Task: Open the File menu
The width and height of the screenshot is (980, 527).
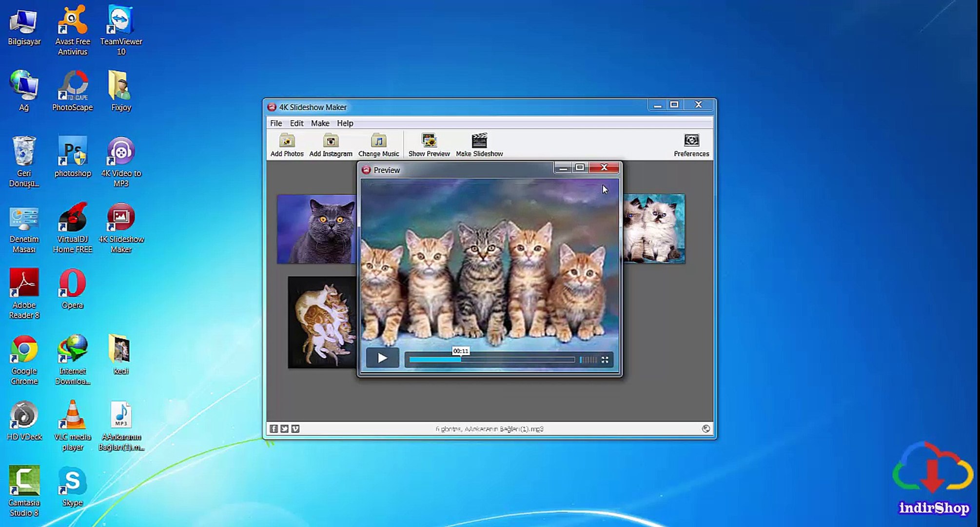Action: click(276, 123)
